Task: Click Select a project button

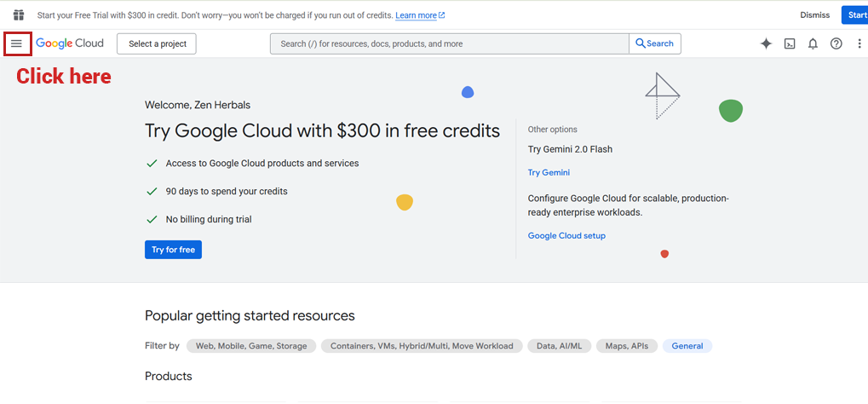Action: [157, 43]
